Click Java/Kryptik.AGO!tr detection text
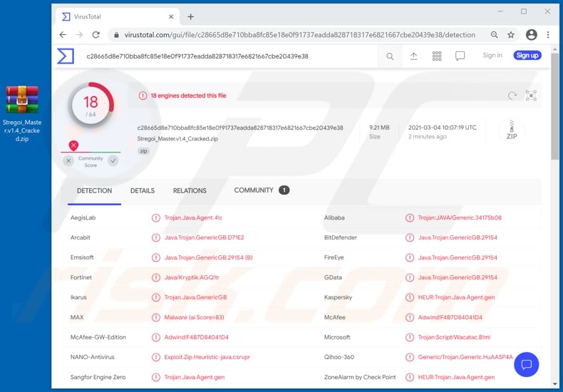The height and width of the screenshot is (392, 563). [192, 277]
